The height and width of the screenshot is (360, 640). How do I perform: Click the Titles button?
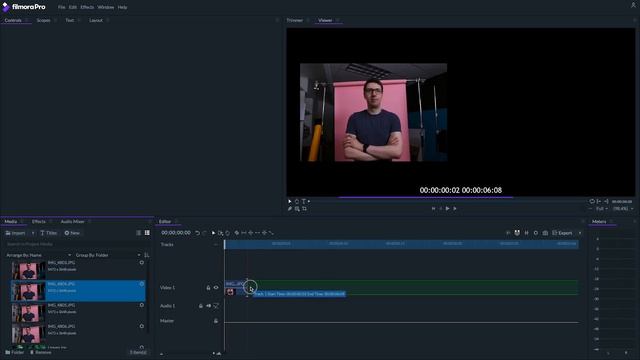point(49,233)
